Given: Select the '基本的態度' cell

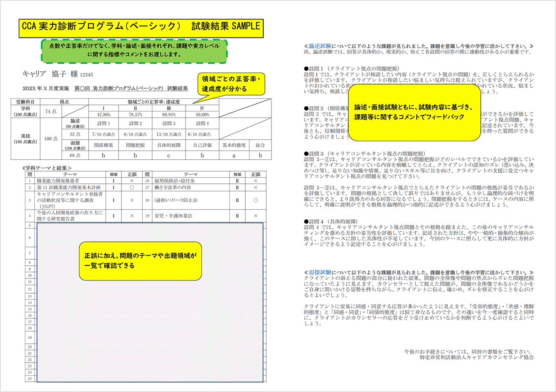Looking at the screenshot, I should 234,145.
